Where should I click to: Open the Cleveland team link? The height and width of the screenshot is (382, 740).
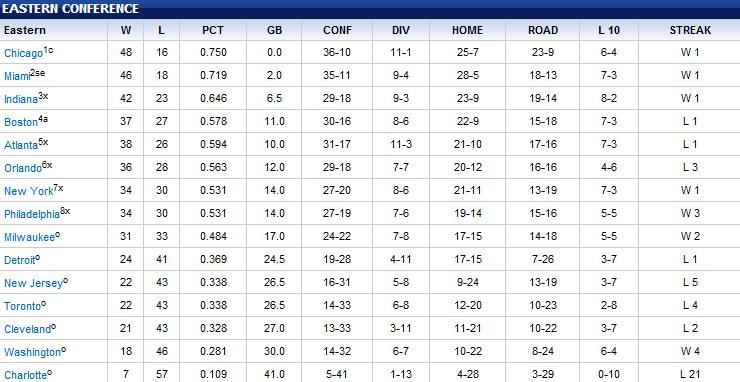pos(27,329)
